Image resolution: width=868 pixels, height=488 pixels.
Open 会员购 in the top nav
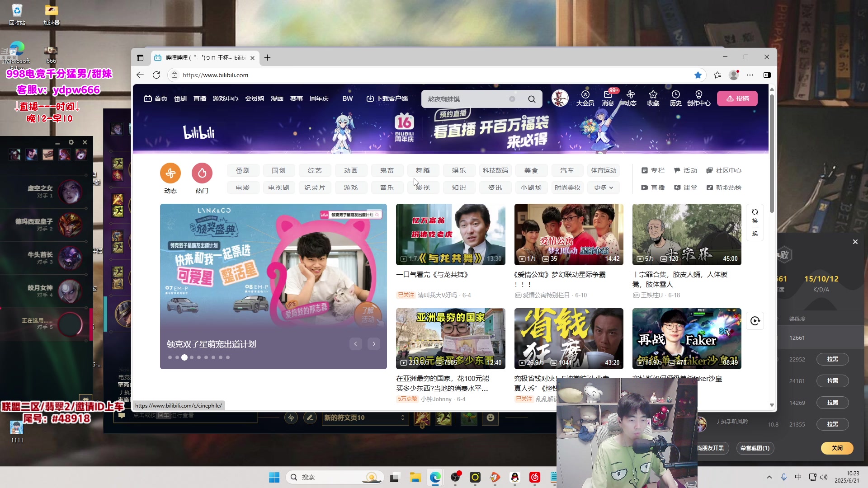[255, 99]
